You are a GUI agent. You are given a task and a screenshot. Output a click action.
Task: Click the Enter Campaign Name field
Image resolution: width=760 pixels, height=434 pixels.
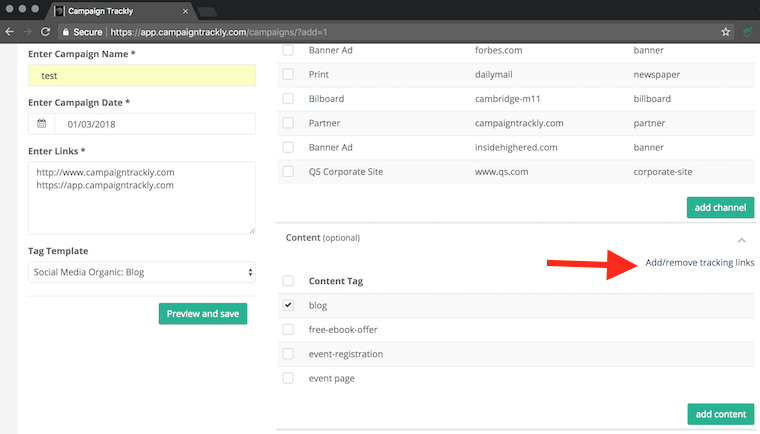141,75
